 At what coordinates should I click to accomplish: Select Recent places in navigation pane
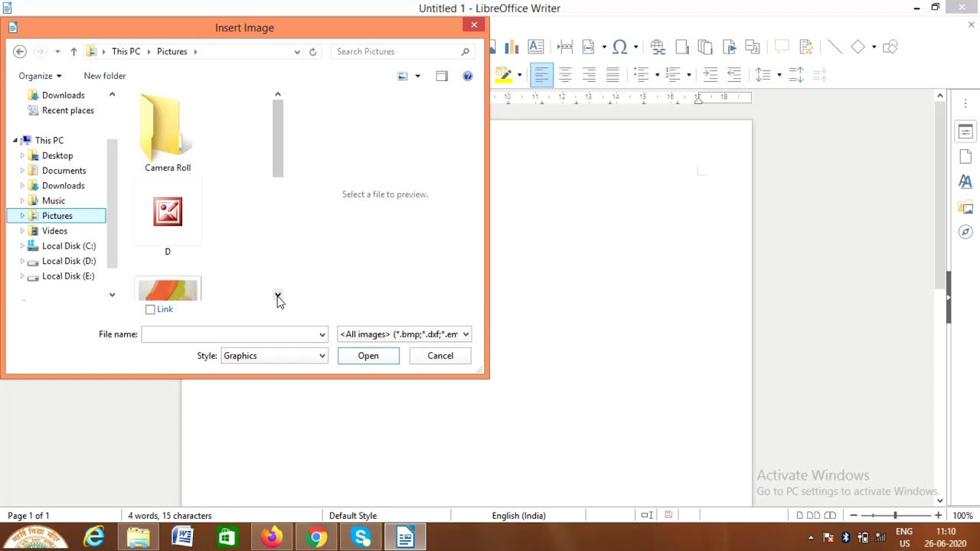click(68, 110)
